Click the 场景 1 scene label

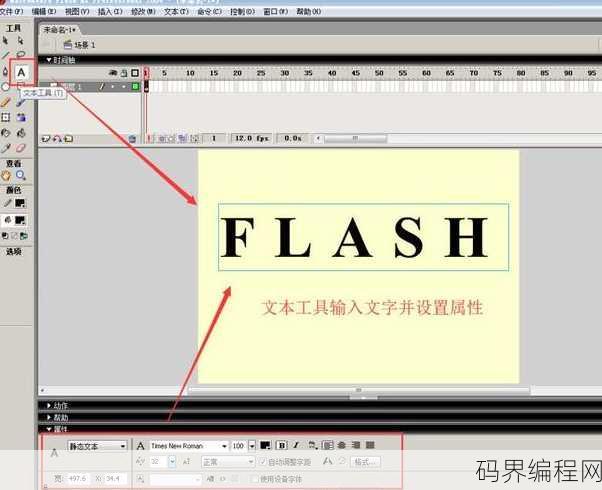84,45
